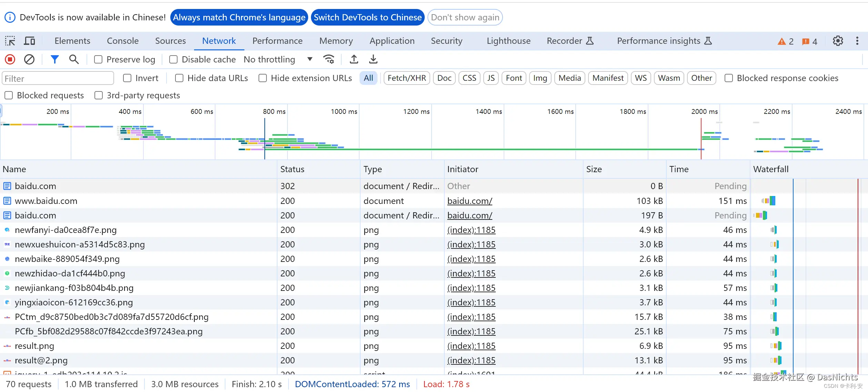
Task: Filter requests by Fetch/XHR type
Action: pyautogui.click(x=406, y=78)
